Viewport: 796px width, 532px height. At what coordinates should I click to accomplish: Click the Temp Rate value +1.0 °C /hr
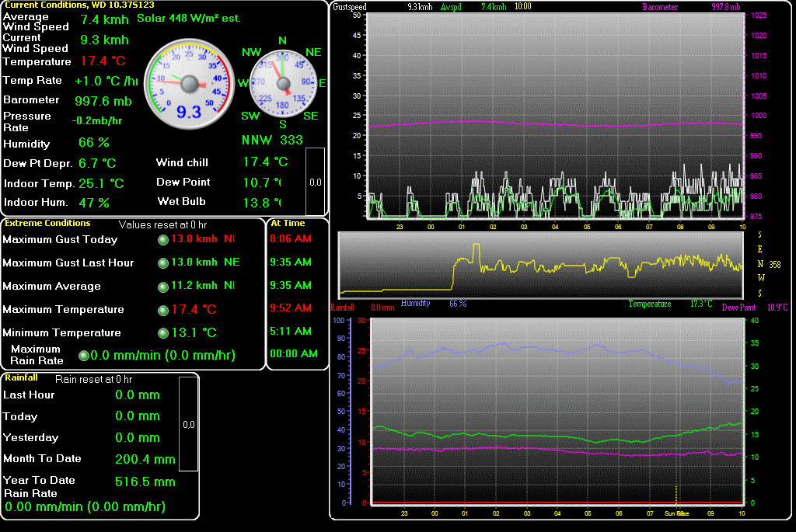[x=106, y=81]
